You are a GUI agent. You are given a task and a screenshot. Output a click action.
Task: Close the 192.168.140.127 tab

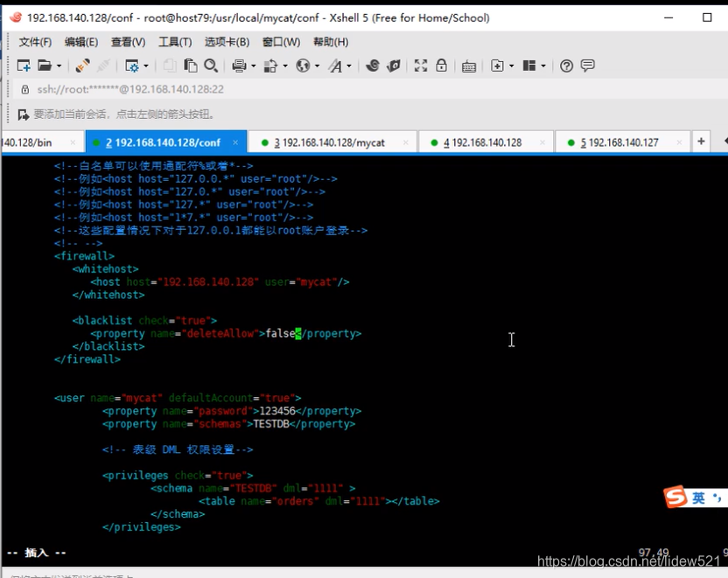point(679,143)
